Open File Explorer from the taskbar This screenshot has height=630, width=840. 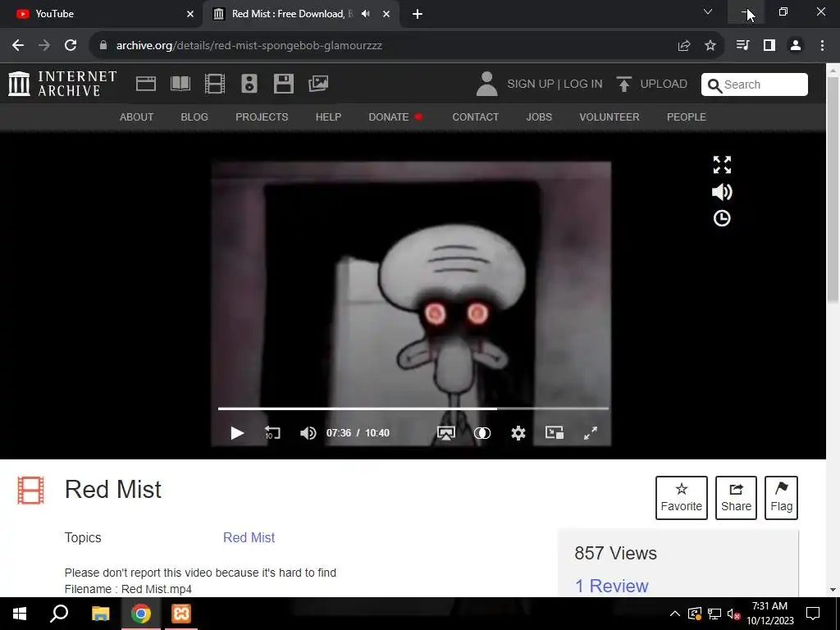tap(100, 614)
